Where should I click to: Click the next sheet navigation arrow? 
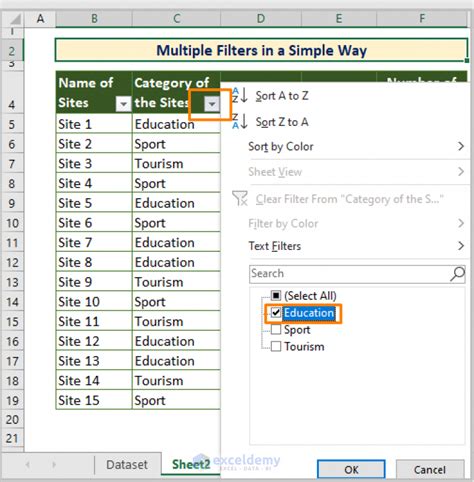(x=53, y=464)
